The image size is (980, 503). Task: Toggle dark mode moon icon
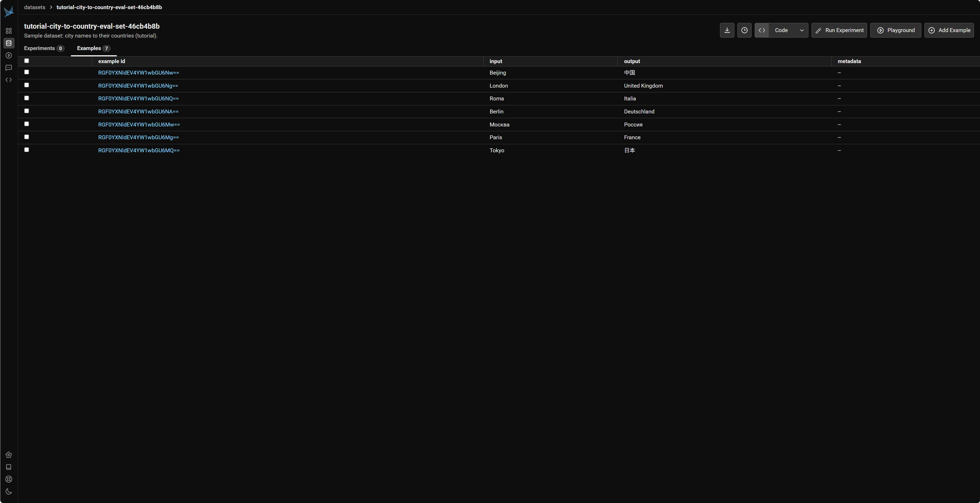[x=9, y=491]
